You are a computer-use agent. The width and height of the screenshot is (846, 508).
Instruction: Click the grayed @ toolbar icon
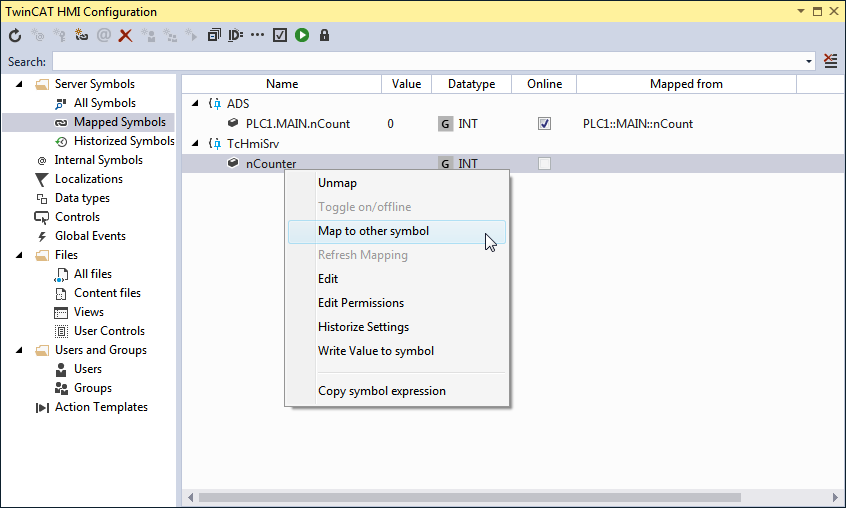point(104,36)
